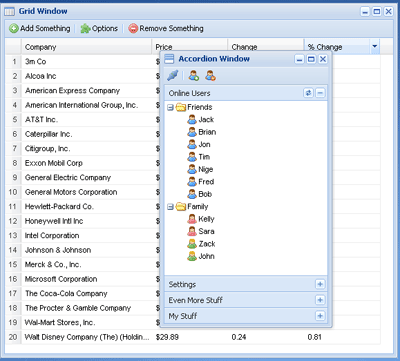Select the Microsoft Corporation row

tap(83, 279)
